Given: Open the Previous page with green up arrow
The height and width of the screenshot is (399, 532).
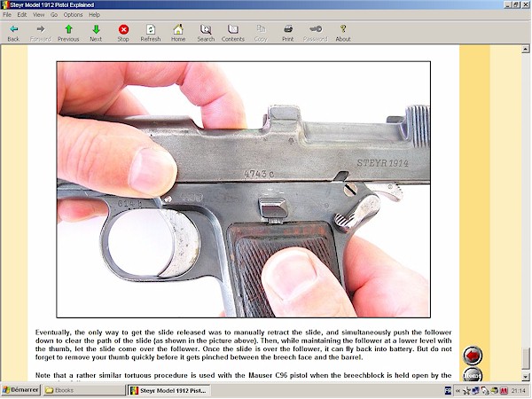Looking at the screenshot, I should click(x=68, y=34).
